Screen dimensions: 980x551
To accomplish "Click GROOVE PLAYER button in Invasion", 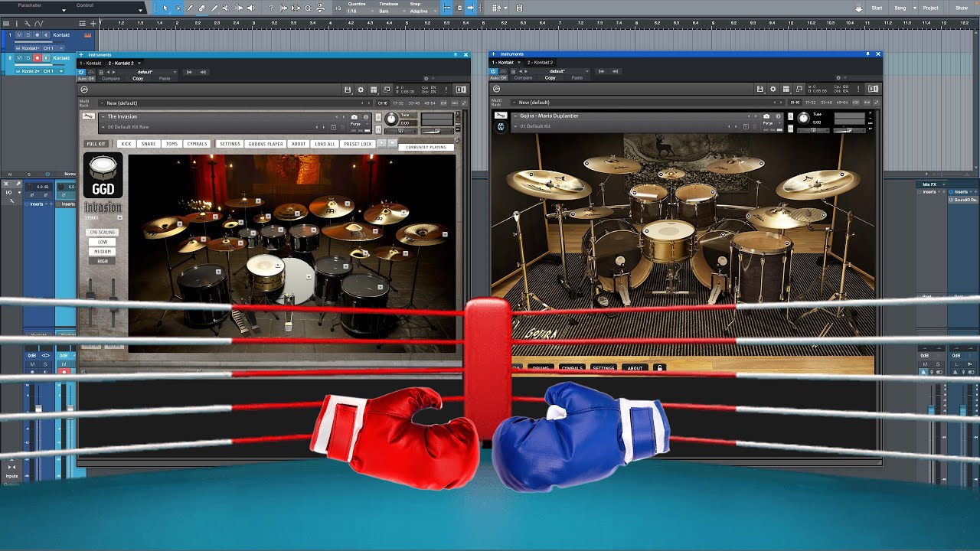I will pos(266,144).
